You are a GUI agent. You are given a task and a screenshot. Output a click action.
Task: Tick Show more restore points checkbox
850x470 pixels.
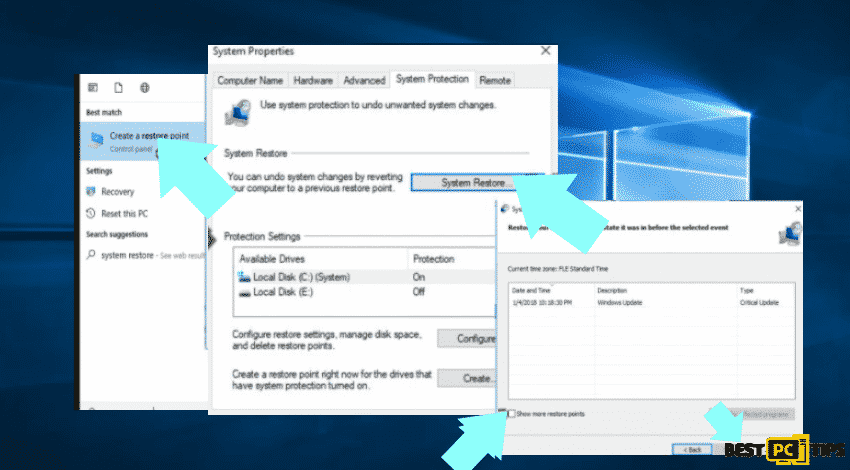[511, 414]
